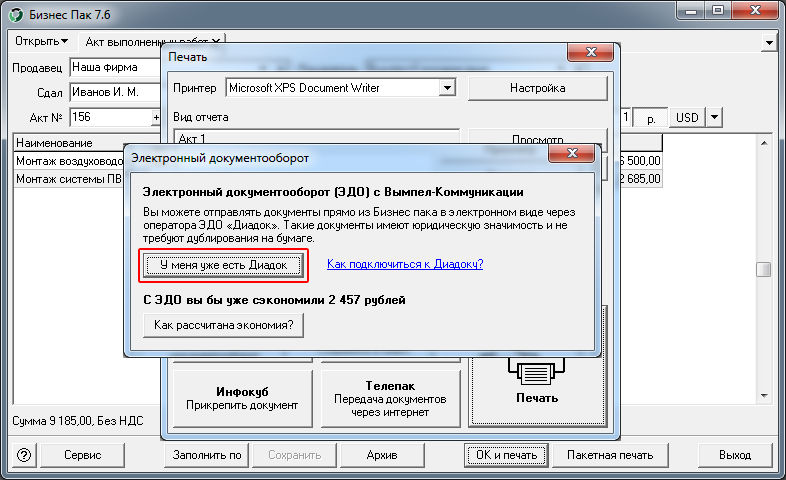Click 'У меня уже есть Диадок' button
Screen dimensions: 786x480
(x=224, y=265)
